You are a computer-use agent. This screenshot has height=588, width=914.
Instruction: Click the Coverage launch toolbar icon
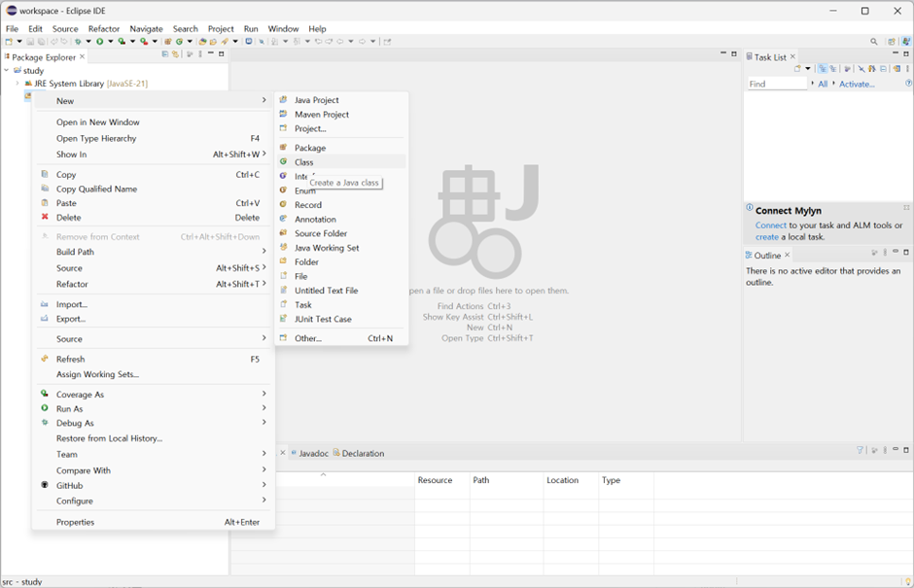pos(122,42)
